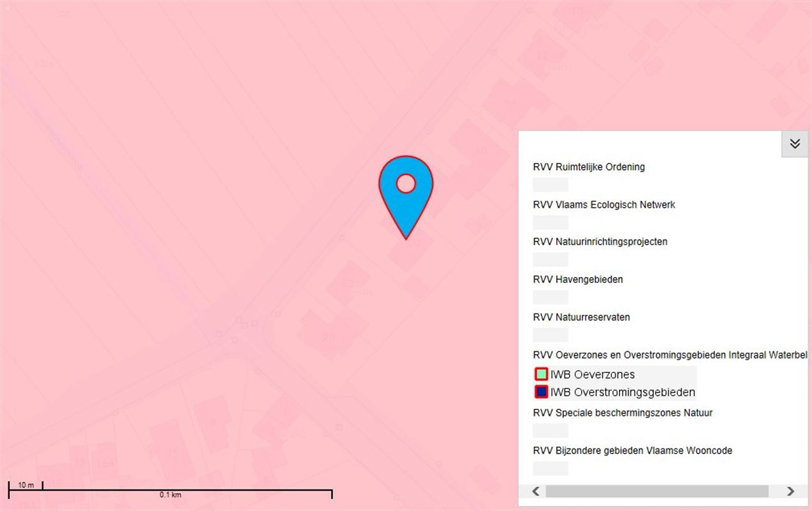Click the 0.1 km scale bar label

tap(171, 495)
